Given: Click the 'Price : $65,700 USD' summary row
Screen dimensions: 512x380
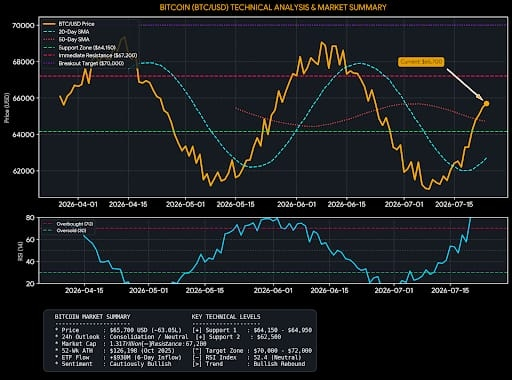Looking at the screenshot, I should [119, 330].
